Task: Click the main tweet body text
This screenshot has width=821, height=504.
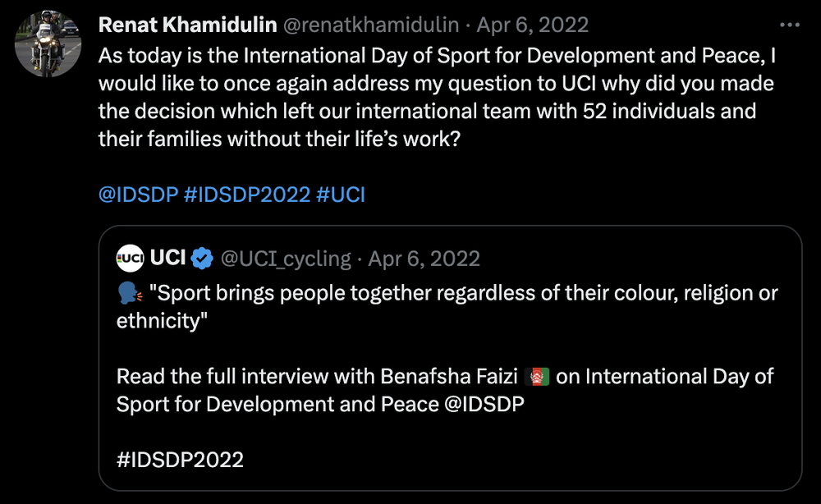Action: coord(438,98)
